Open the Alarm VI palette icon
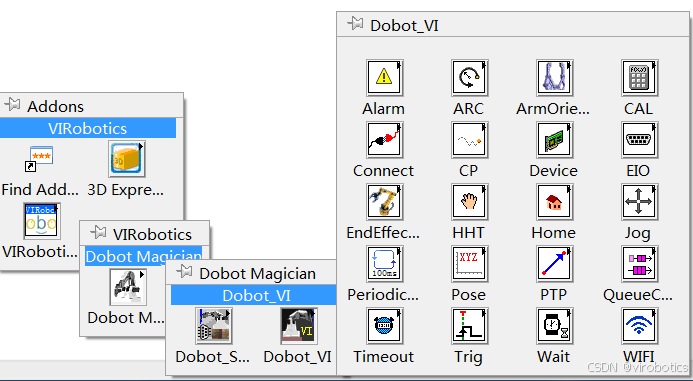 pos(384,78)
